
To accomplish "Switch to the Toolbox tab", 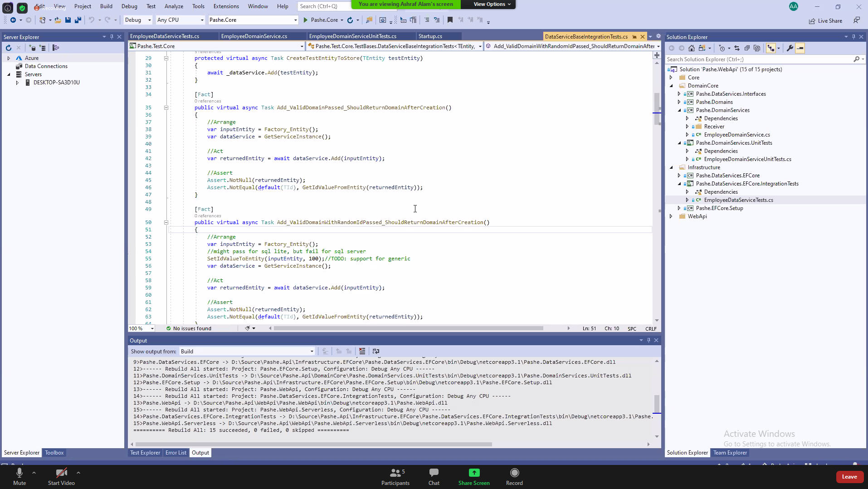I will click(x=54, y=453).
